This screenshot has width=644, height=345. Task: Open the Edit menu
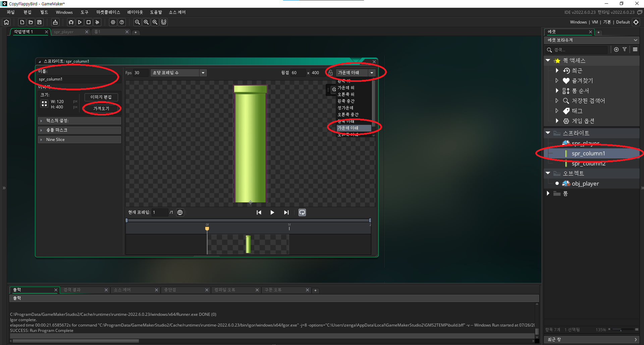28,12
